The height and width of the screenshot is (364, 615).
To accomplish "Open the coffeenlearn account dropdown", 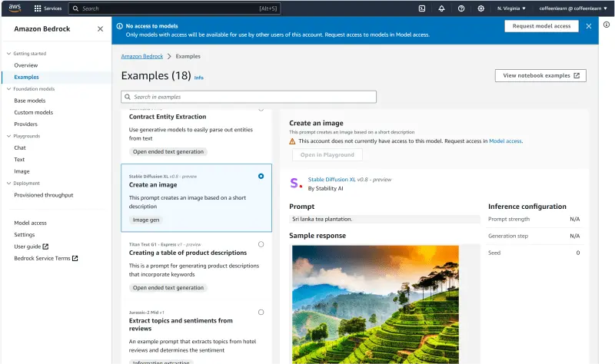I will tap(573, 8).
